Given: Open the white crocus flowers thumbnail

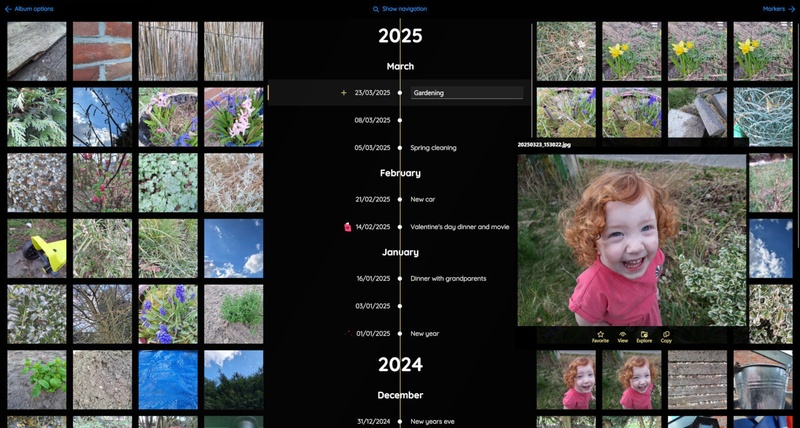Looking at the screenshot, I should click(566, 51).
